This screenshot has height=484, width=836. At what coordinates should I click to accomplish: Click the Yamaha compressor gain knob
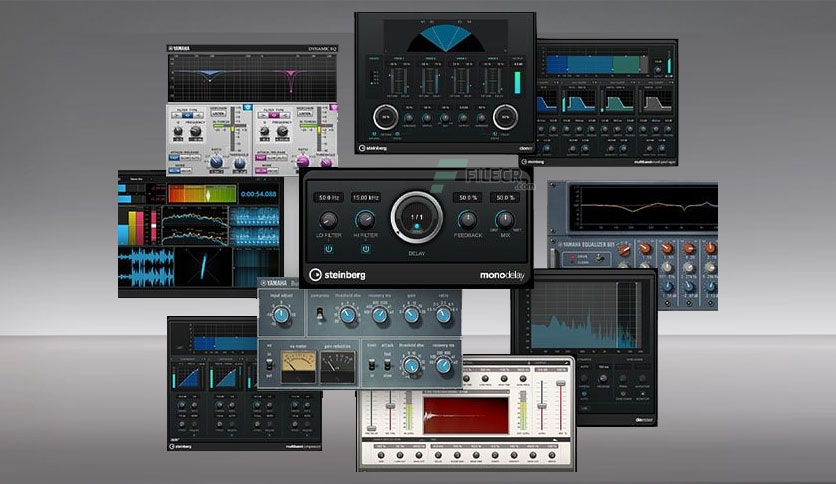tap(411, 316)
